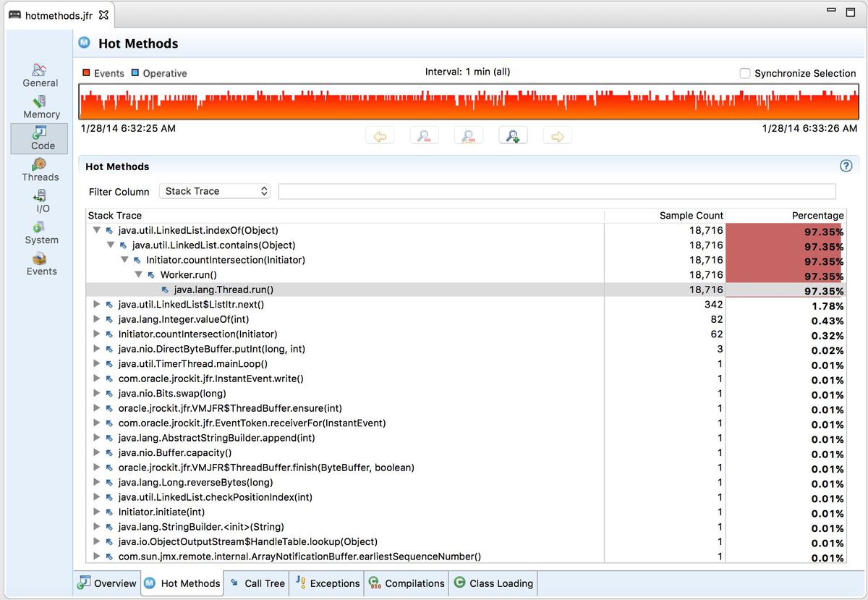Image resolution: width=868 pixels, height=600 pixels.
Task: Focus the filter text field next to Stack Trace
Action: pyautogui.click(x=557, y=191)
